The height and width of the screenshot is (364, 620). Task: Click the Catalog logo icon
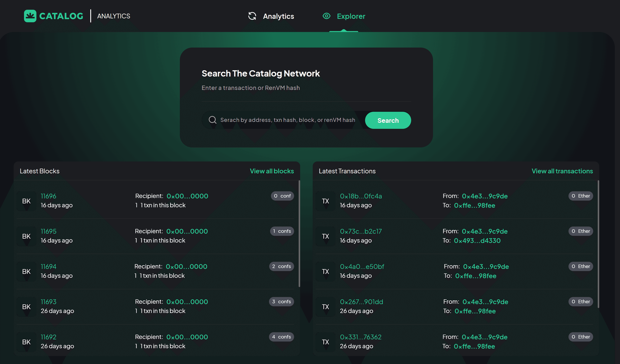(x=30, y=16)
